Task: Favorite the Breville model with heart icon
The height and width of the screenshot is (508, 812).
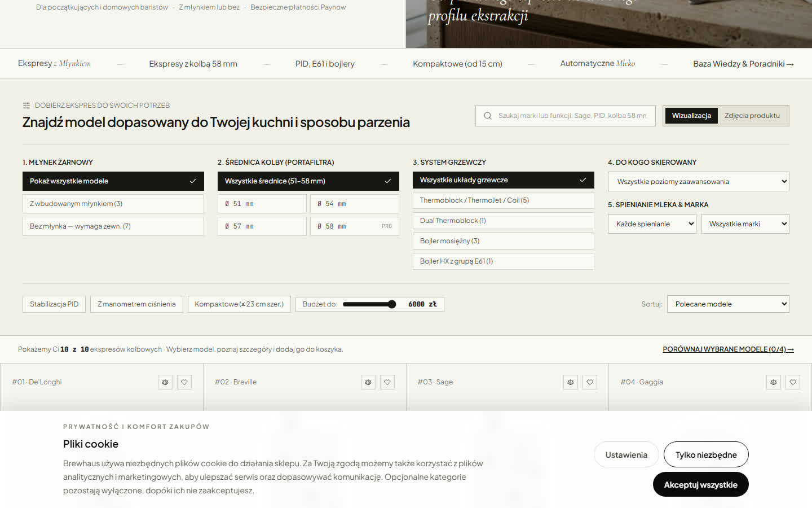Action: pos(387,382)
